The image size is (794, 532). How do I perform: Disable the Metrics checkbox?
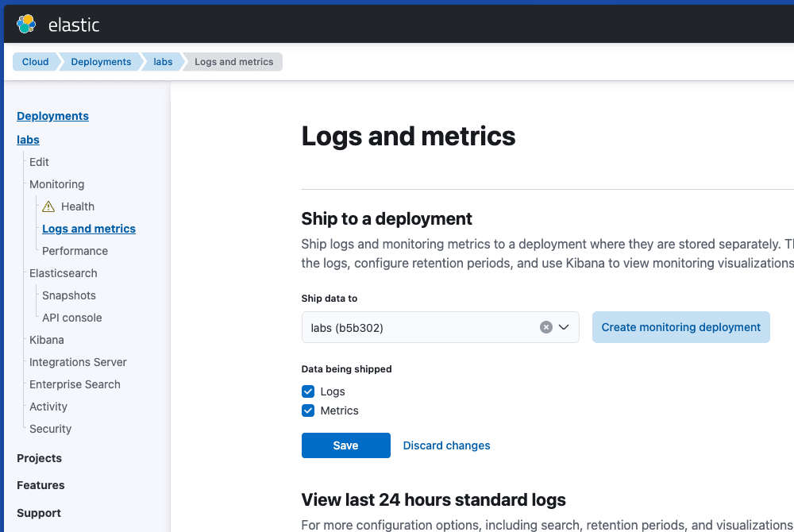307,411
